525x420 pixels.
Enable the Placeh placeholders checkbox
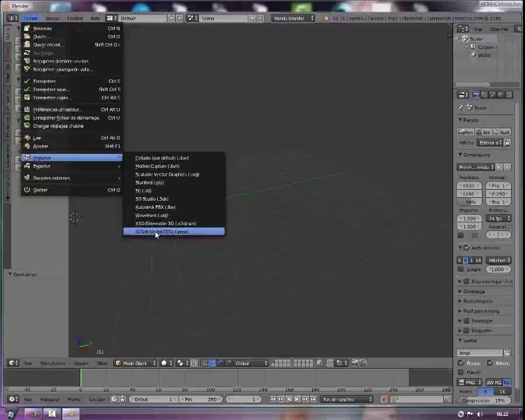[461, 372]
